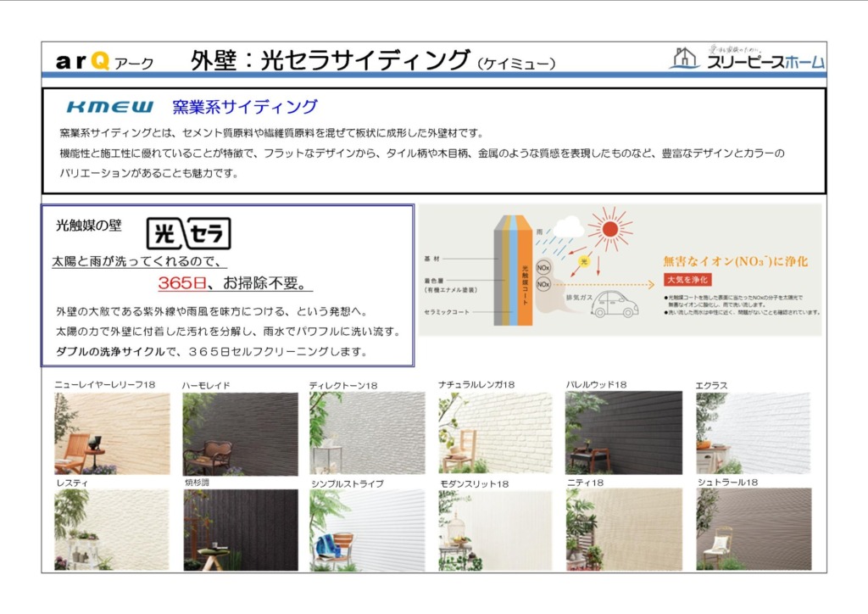The width and height of the screenshot is (868, 614).
Task: Select the 光触媒の壁 heading
Action: point(88,226)
